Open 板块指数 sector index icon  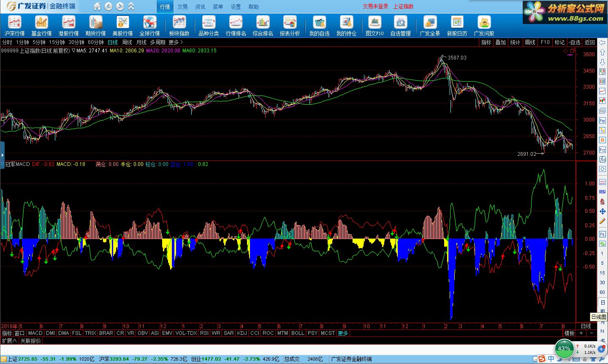coord(179,26)
